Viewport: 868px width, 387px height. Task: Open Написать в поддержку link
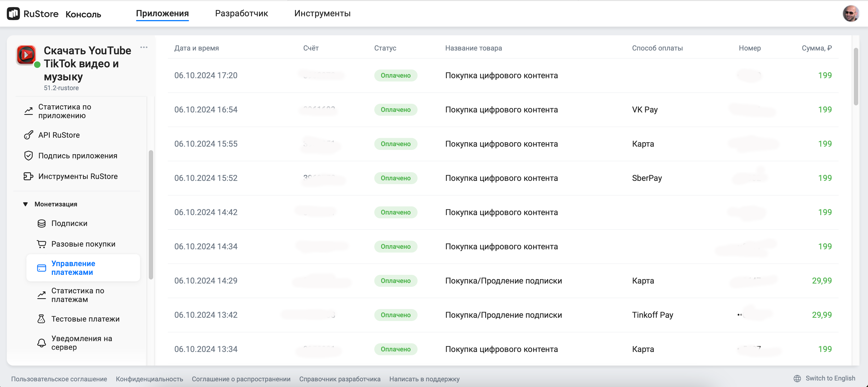(x=424, y=379)
